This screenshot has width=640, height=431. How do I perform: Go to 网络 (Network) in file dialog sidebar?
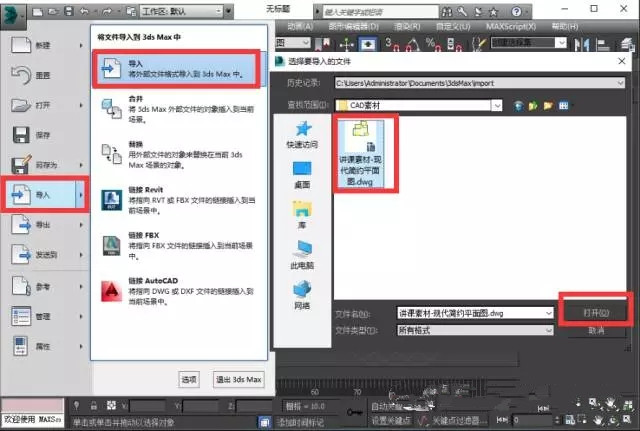coord(302,295)
